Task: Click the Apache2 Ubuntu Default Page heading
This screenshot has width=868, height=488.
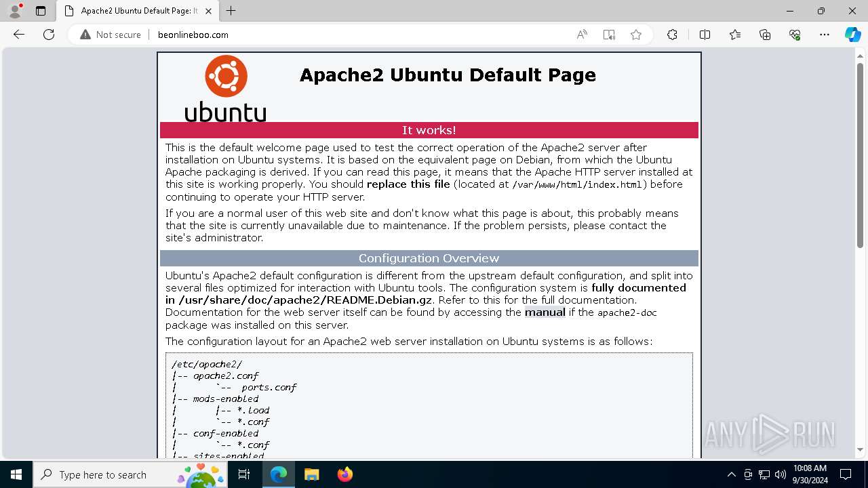Action: [448, 75]
